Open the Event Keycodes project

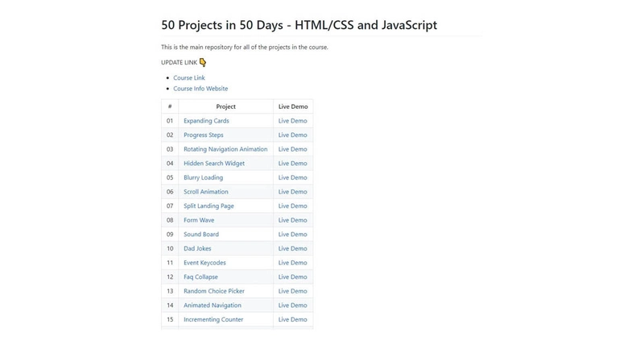tap(204, 263)
